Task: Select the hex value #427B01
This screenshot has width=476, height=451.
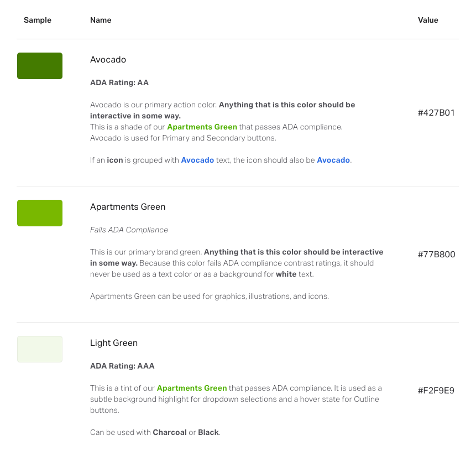Action: pyautogui.click(x=436, y=113)
